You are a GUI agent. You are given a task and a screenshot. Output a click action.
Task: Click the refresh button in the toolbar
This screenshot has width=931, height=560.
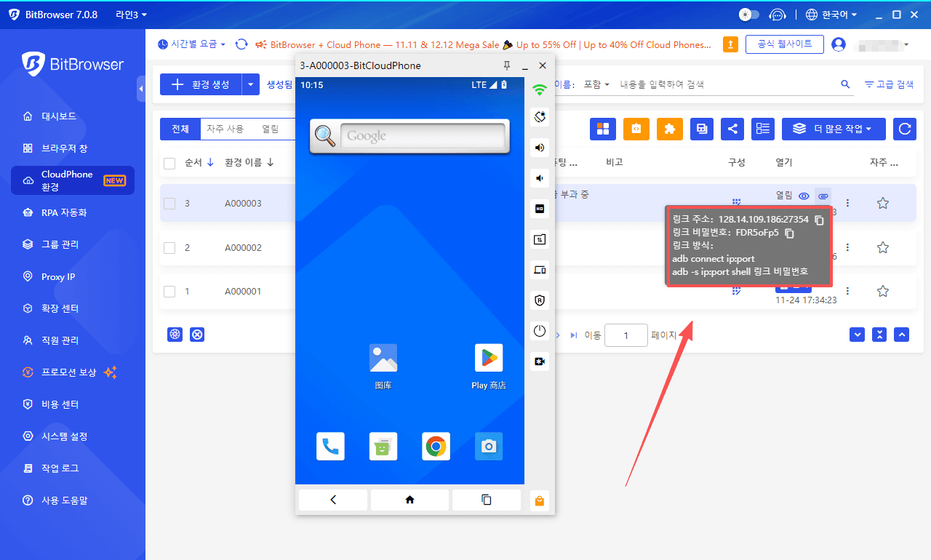[905, 129]
